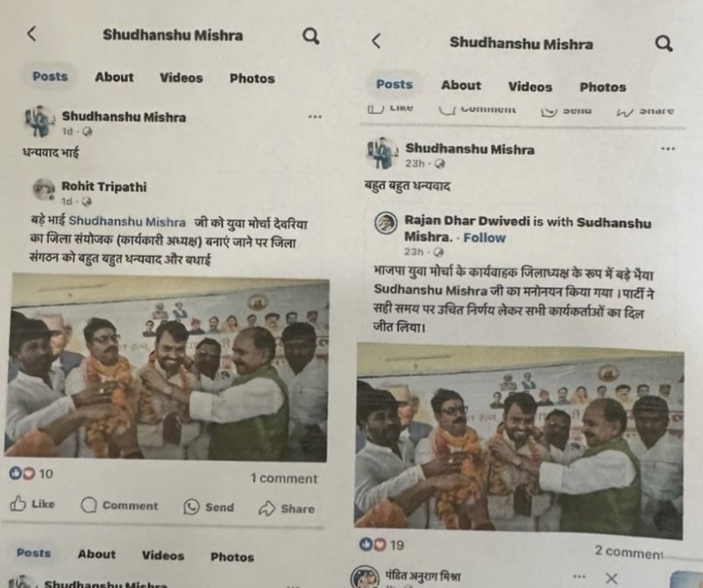Open Photos tab in left top screenshot
The width and height of the screenshot is (703, 588).
pos(252,79)
